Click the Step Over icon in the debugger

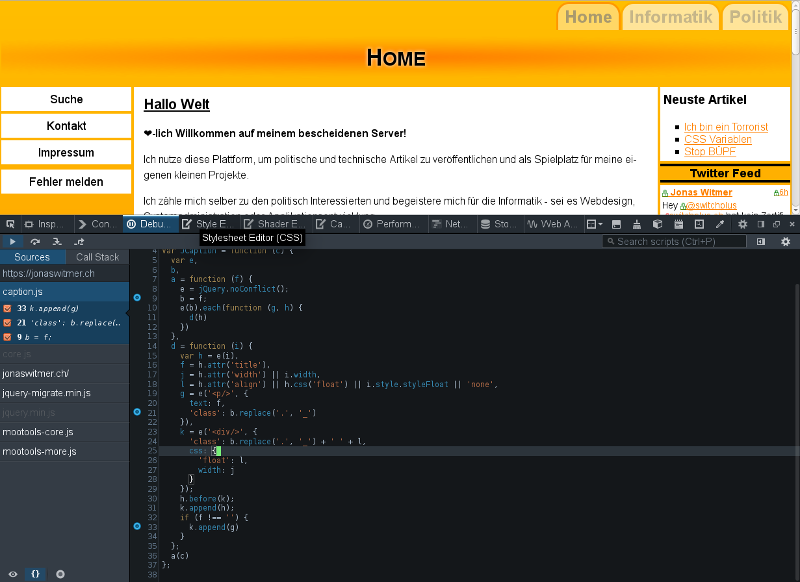(x=36, y=241)
